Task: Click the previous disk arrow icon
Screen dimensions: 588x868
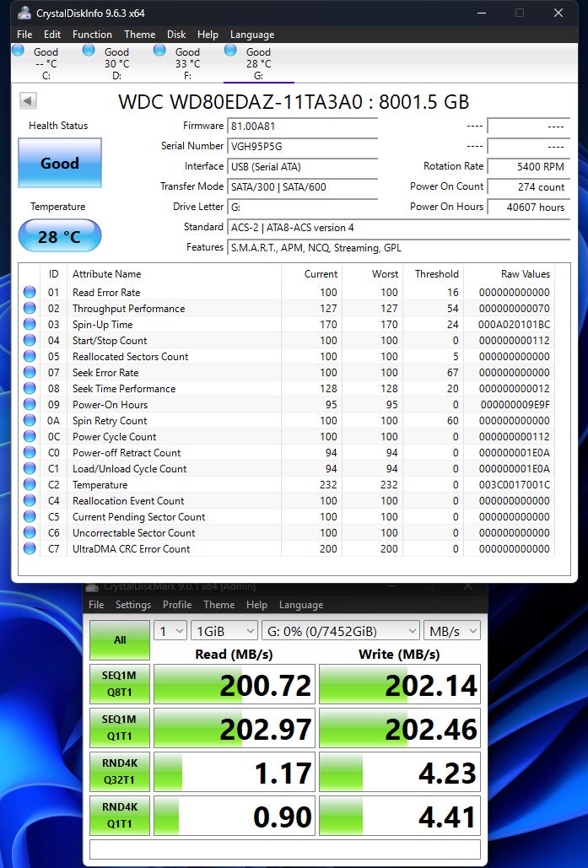Action: pyautogui.click(x=29, y=101)
